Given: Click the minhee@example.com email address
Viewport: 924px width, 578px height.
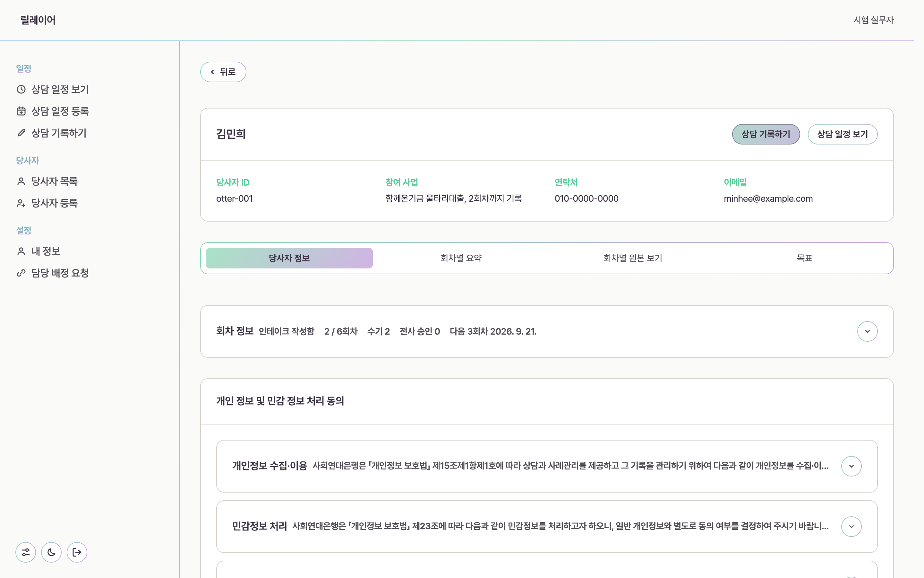Looking at the screenshot, I should 768,198.
